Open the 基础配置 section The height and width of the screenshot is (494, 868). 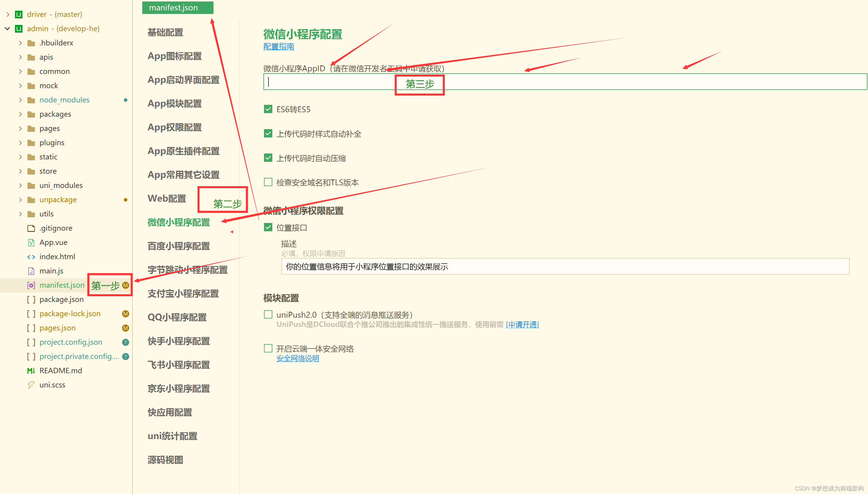point(165,33)
